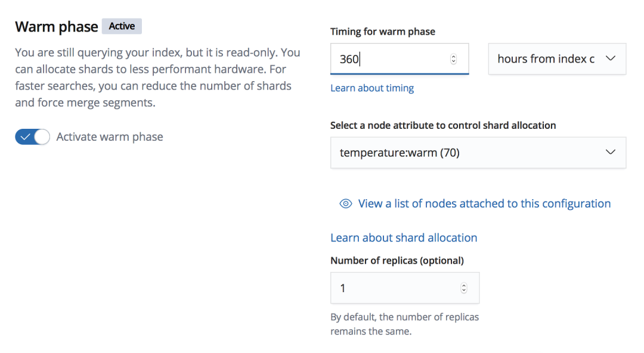Click the chevron on the node attribute dropdown
The height and width of the screenshot is (353, 644).
pyautogui.click(x=610, y=153)
